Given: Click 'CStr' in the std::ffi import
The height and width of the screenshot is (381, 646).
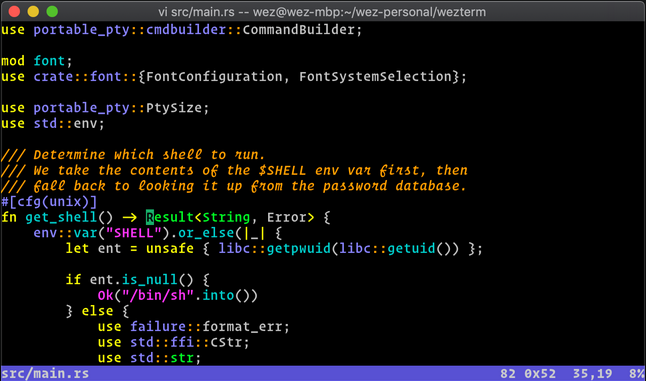Looking at the screenshot, I should coord(226,343).
